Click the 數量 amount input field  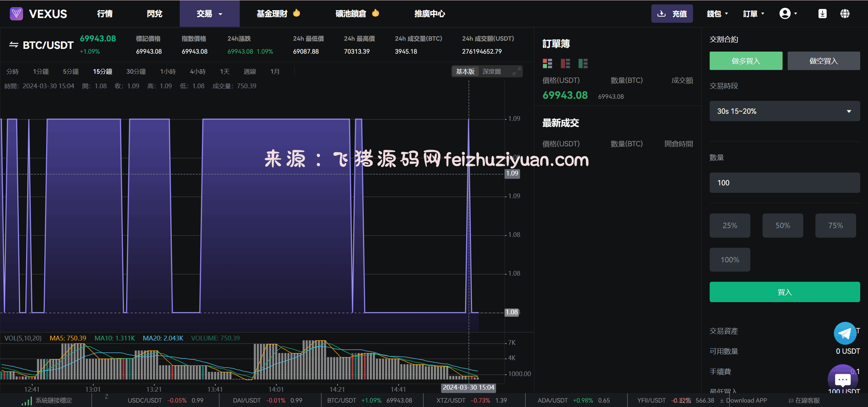coord(784,183)
